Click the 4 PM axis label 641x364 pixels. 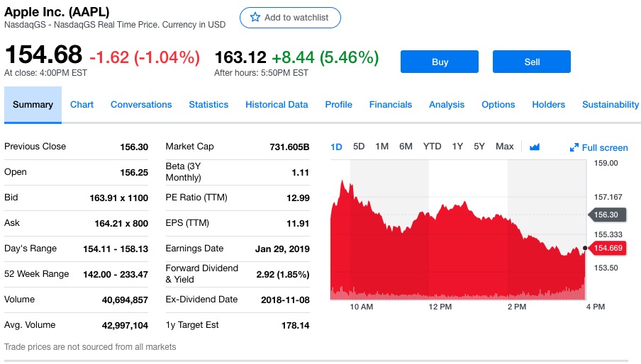coord(595,307)
